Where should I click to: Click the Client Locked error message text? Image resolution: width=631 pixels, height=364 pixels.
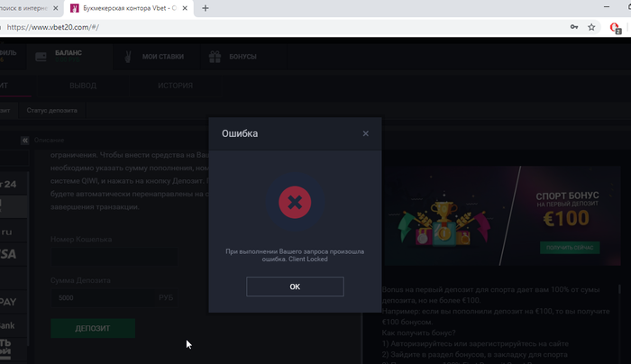click(x=295, y=255)
